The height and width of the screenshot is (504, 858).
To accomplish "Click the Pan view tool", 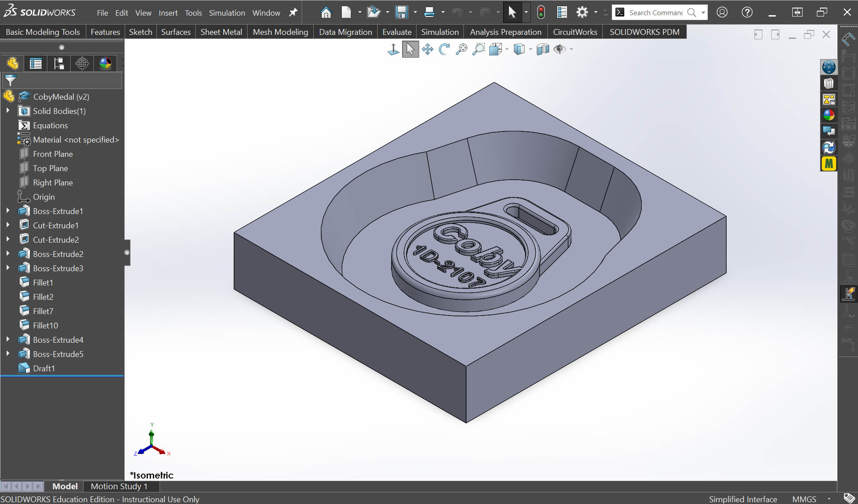I will [427, 49].
